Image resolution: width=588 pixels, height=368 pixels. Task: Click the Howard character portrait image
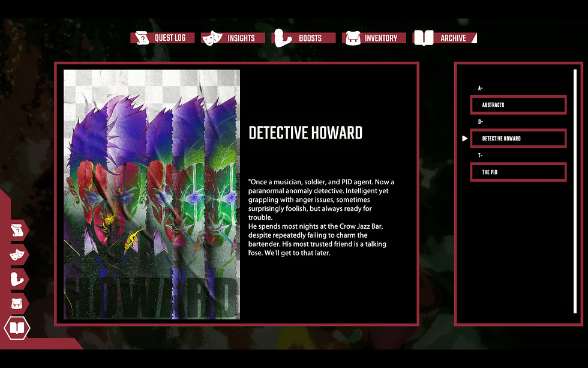(152, 195)
